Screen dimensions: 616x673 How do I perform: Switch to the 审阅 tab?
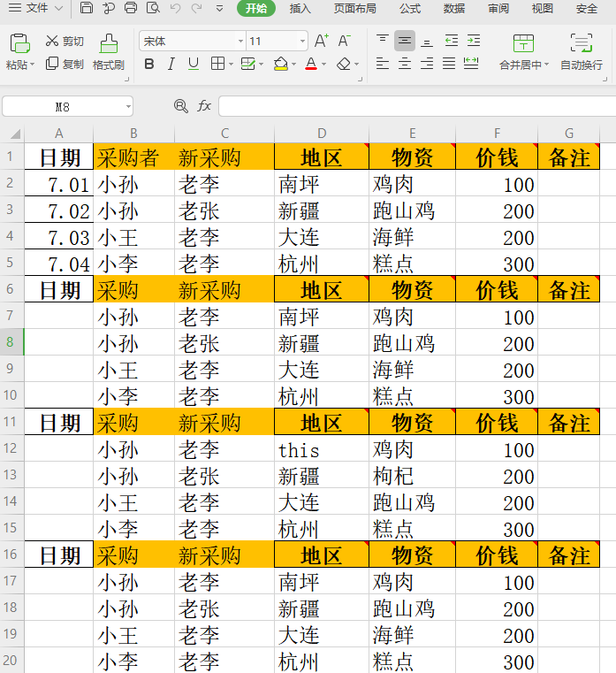click(x=498, y=8)
